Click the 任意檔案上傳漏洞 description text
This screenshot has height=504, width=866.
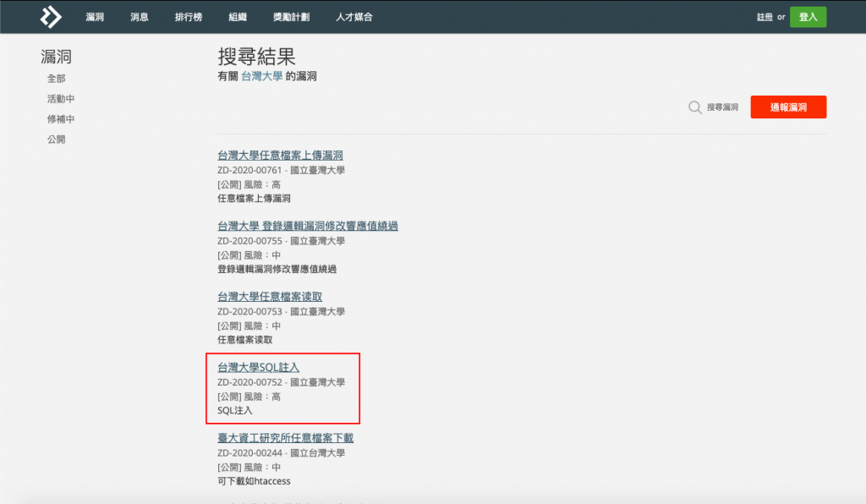coord(254,199)
